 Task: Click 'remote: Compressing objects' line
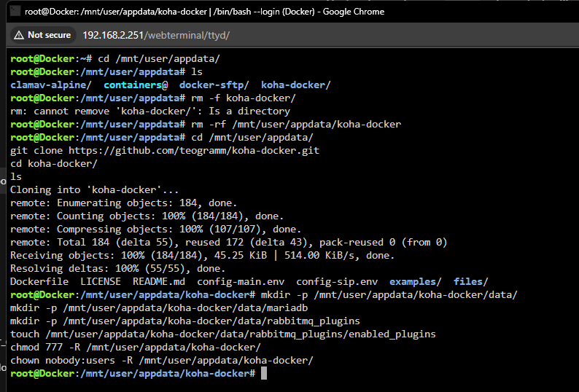point(156,230)
